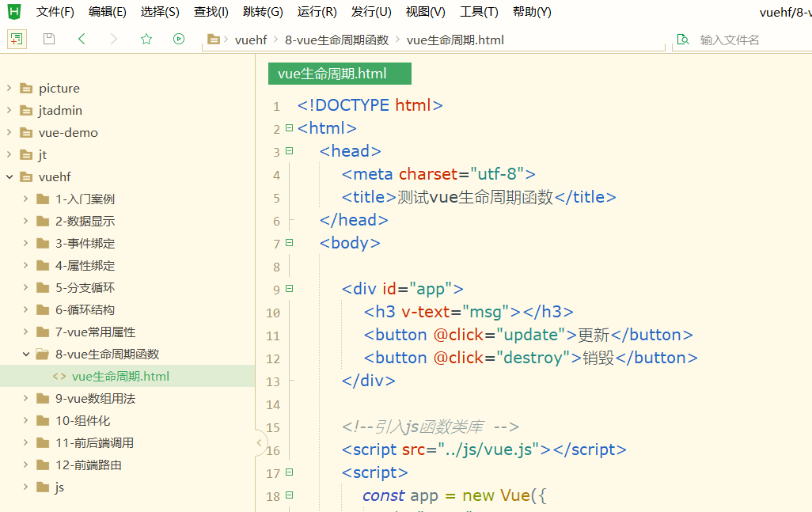Fold the new Vue block on line 18
This screenshot has height=512, width=812.
[290, 495]
